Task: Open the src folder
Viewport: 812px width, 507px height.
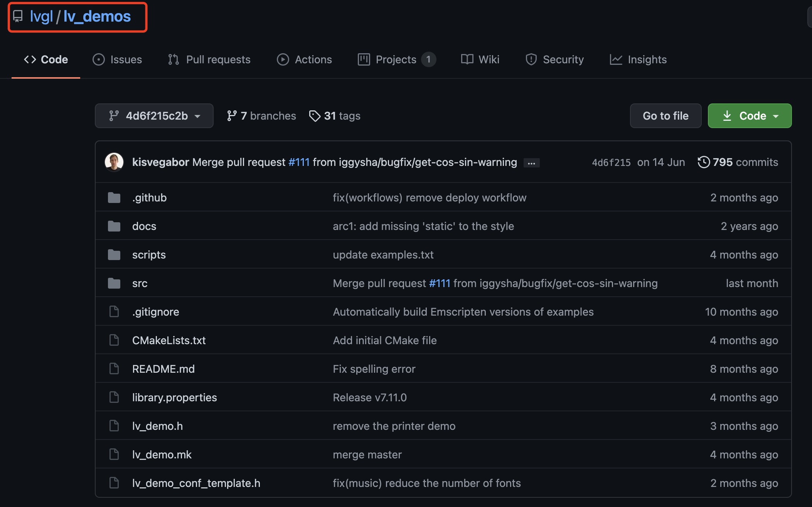Action: tap(140, 283)
